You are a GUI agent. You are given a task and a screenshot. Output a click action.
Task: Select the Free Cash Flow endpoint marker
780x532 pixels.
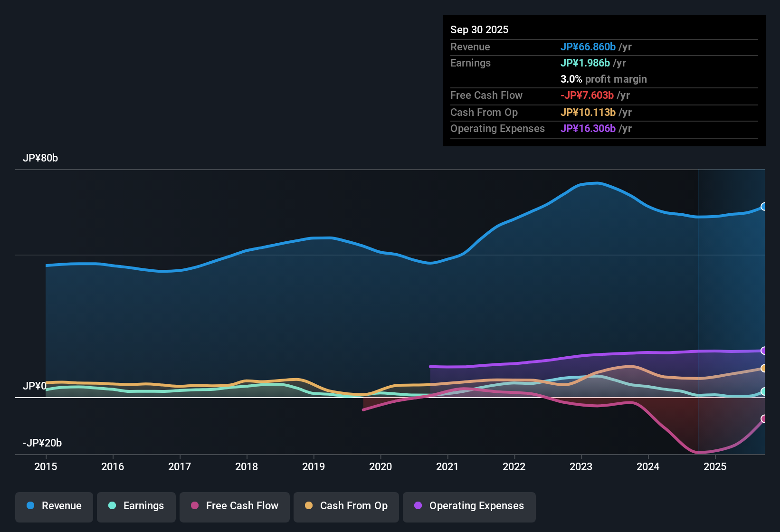(x=764, y=419)
